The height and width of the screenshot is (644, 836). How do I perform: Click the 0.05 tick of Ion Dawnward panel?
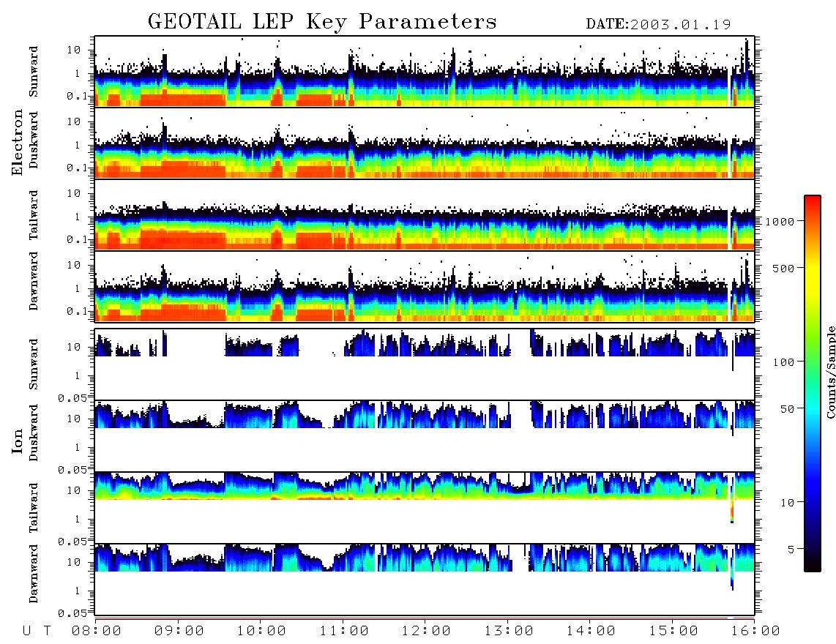(x=72, y=613)
